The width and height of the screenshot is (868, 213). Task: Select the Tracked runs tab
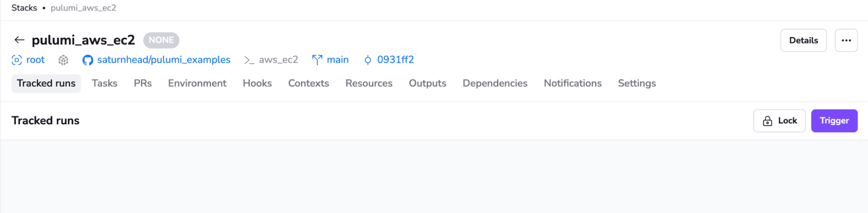tap(46, 83)
